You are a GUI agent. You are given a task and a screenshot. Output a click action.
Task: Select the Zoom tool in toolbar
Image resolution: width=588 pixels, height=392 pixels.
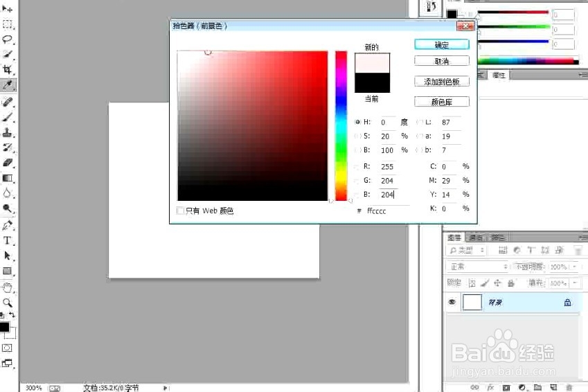7,303
